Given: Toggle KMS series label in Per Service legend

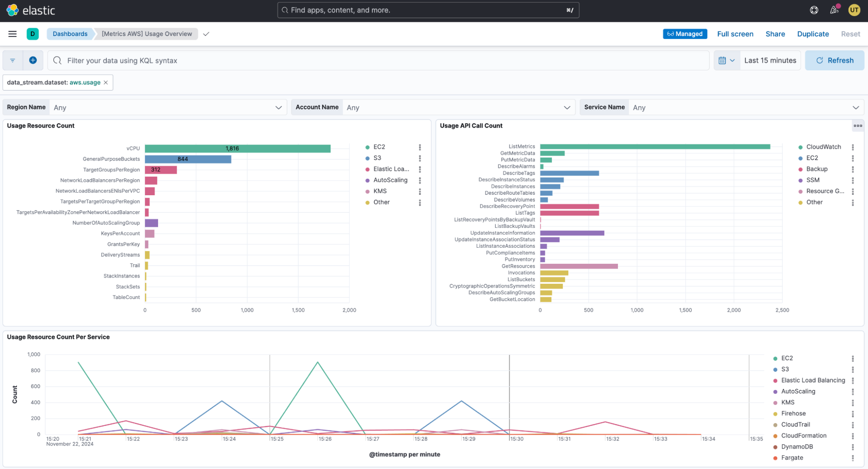Looking at the screenshot, I should [788, 403].
